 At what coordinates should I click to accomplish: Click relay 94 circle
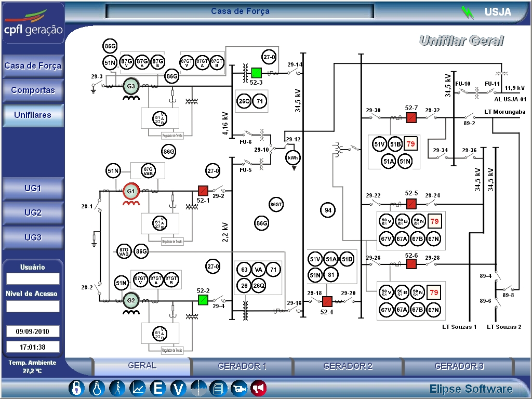point(328,210)
